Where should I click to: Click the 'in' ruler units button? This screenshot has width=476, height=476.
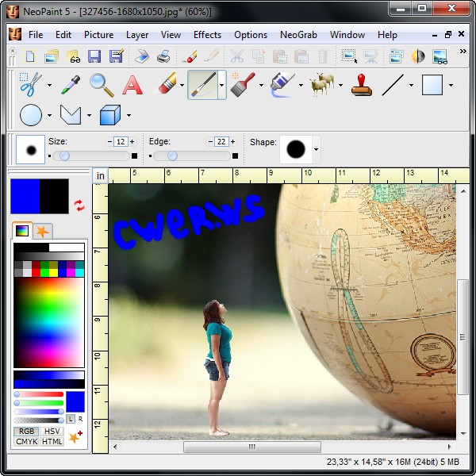coord(100,175)
